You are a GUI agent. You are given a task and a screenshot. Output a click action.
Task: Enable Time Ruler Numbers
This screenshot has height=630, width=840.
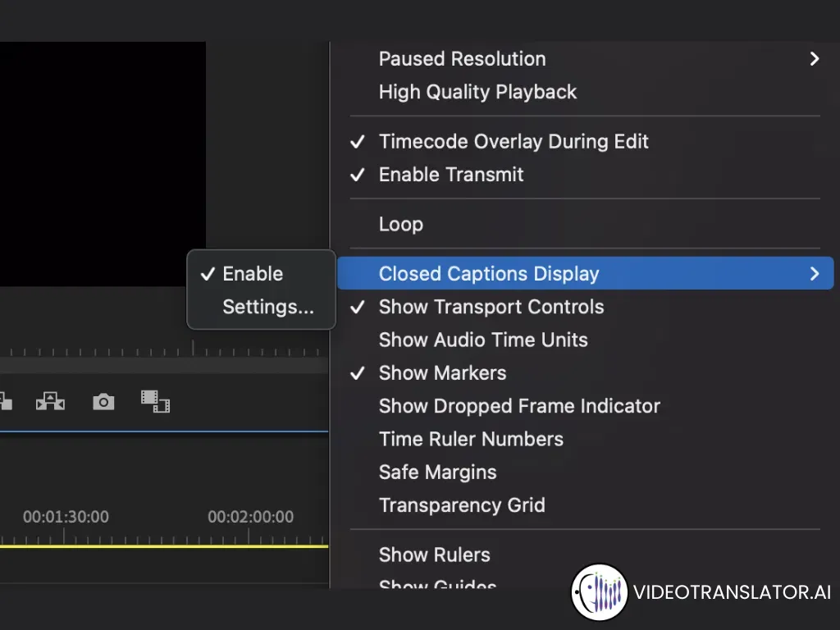585,440
